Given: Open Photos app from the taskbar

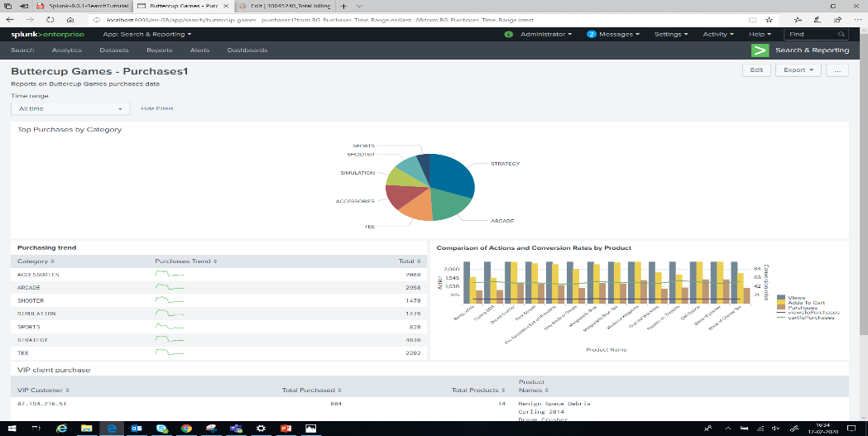Looking at the screenshot, I should [310, 429].
